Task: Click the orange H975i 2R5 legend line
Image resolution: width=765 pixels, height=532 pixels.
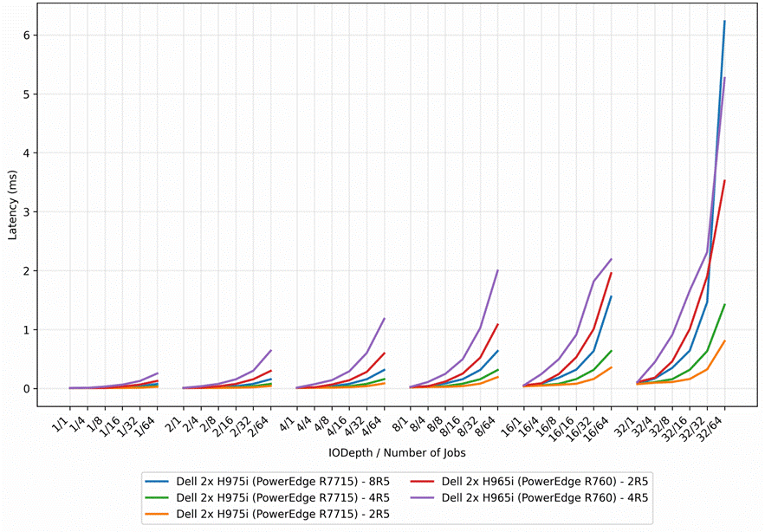Action: coord(157,514)
